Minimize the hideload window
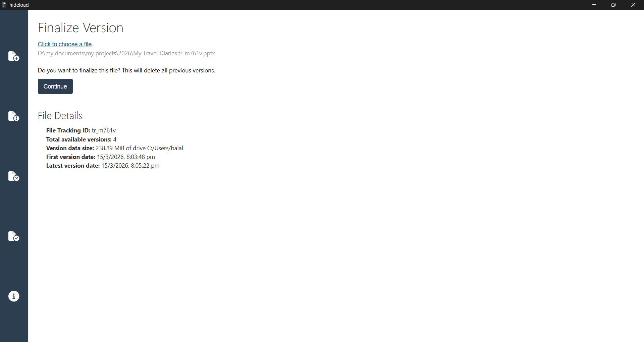Viewport: 644px width, 342px height. pyautogui.click(x=594, y=5)
